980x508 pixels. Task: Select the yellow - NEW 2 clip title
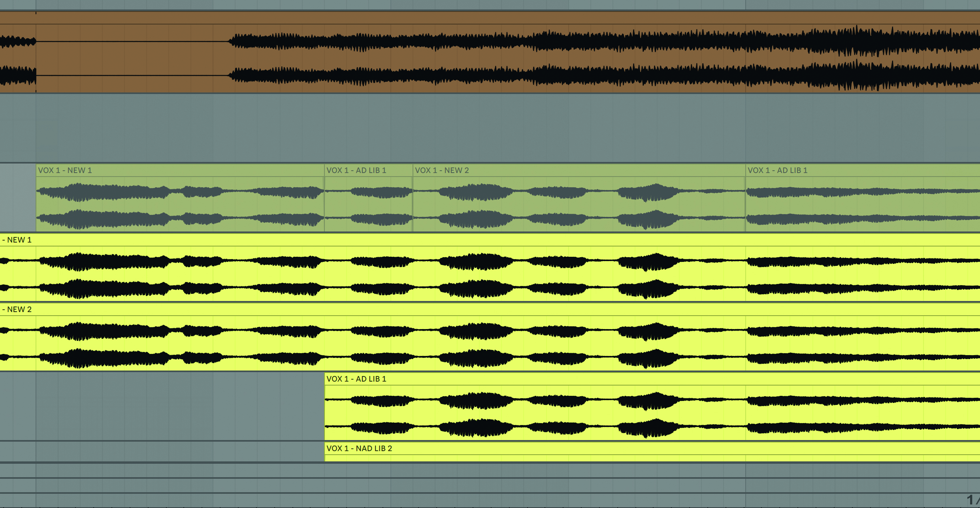coord(17,309)
